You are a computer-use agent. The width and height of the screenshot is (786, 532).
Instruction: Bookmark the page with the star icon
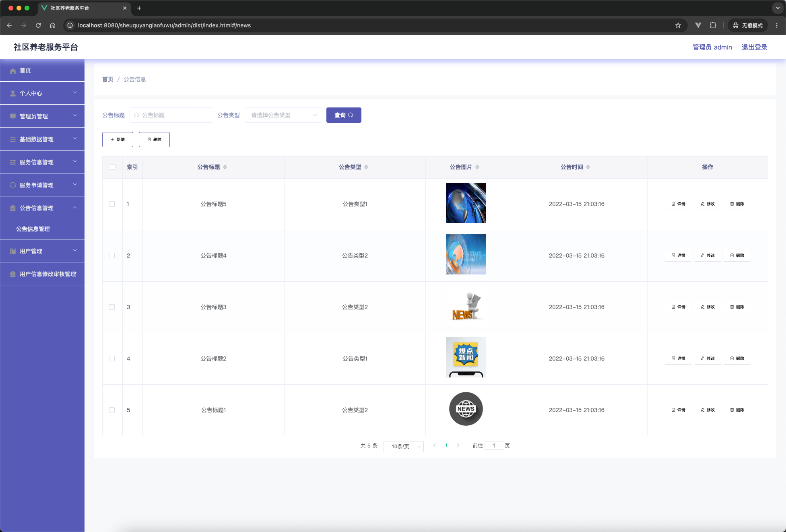pyautogui.click(x=678, y=25)
